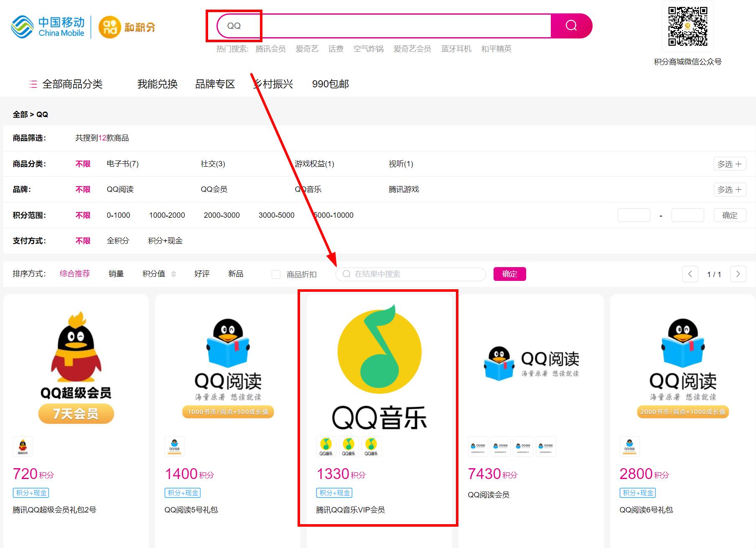Image resolution: width=756 pixels, height=548 pixels.
Task: Sort results by 好评
Action: point(202,274)
